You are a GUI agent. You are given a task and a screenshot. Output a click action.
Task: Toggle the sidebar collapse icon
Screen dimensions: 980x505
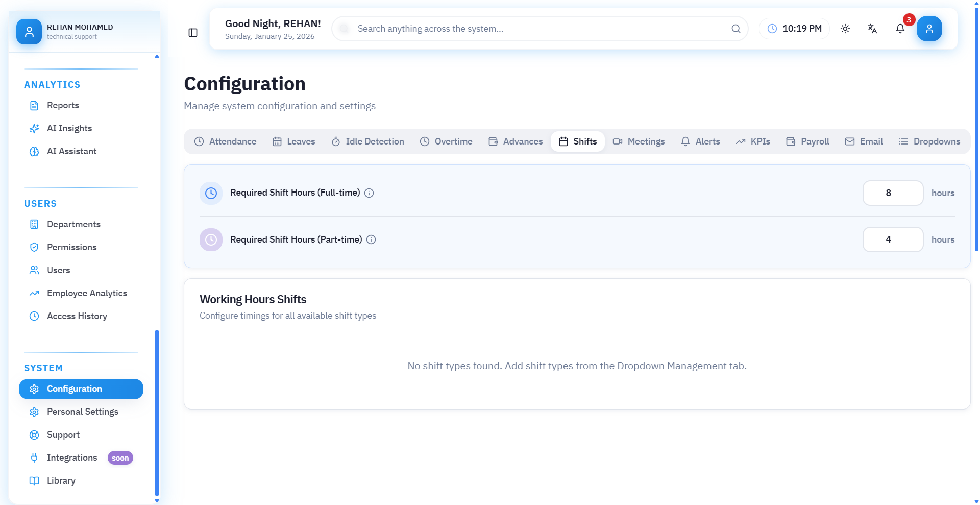tap(193, 33)
